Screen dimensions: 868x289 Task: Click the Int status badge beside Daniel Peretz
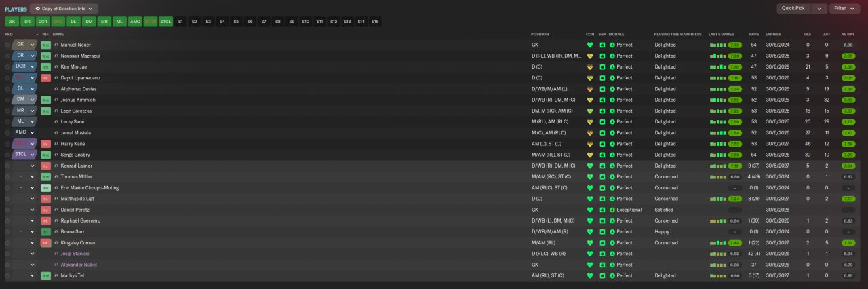pos(45,210)
